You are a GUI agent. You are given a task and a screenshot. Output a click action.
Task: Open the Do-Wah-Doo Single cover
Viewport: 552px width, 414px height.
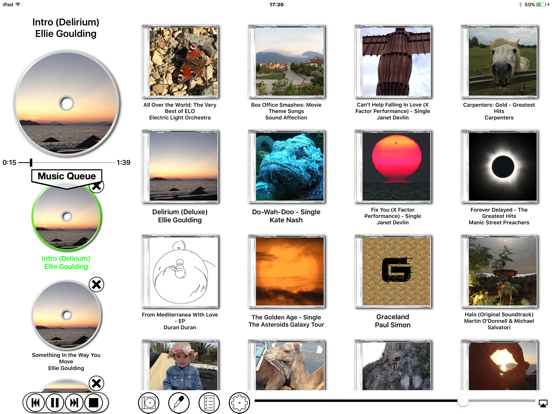coord(287,167)
